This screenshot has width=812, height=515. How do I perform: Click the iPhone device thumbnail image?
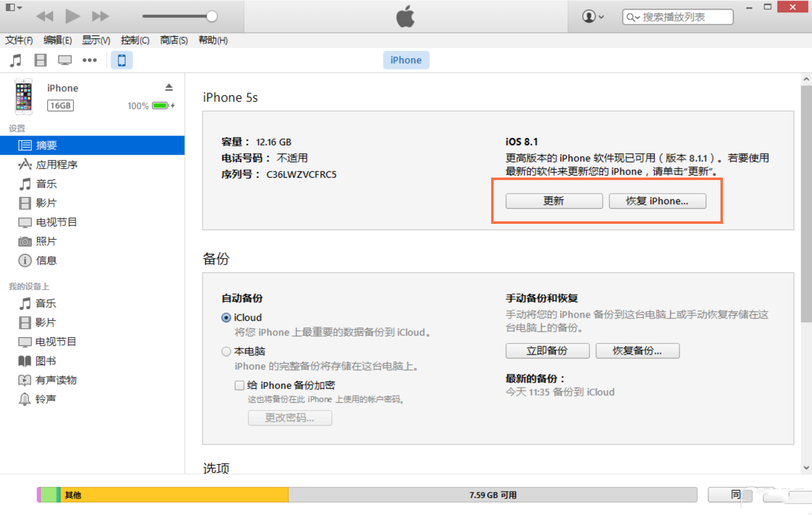point(24,96)
